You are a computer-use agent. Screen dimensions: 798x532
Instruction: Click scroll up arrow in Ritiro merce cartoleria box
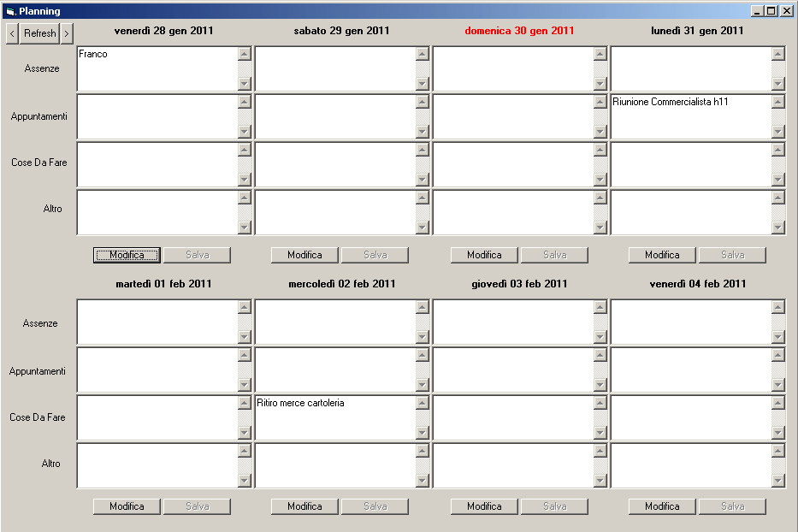click(x=423, y=403)
